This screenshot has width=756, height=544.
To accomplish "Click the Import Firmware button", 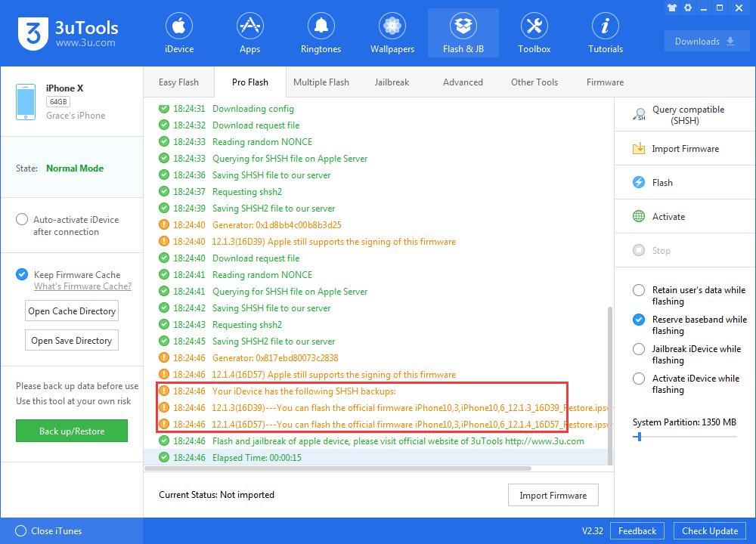I will (x=553, y=495).
